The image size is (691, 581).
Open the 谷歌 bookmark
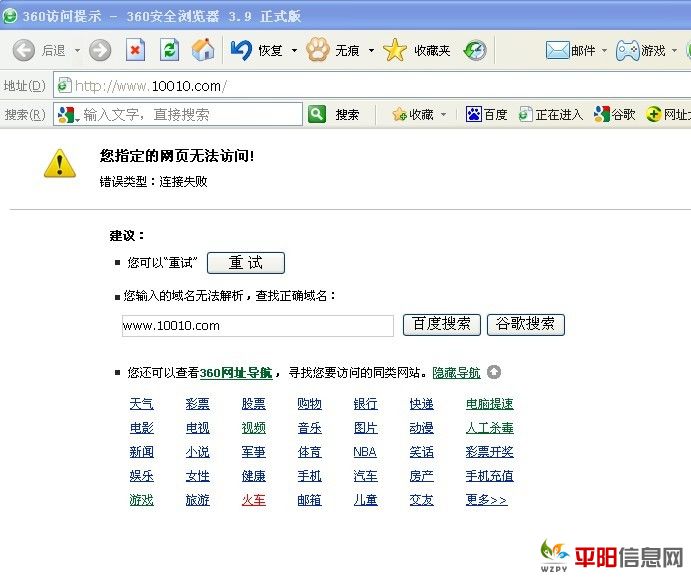(x=614, y=115)
